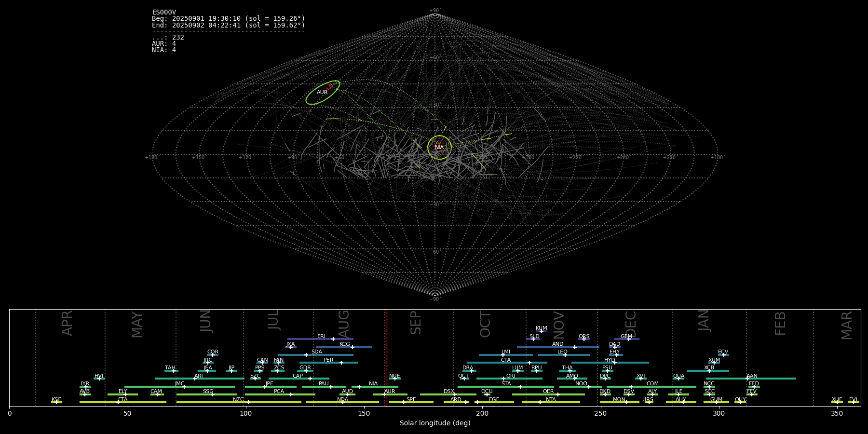The height and width of the screenshot is (434, 868).
Task: Click the station code ES000V in header
Action: coord(164,13)
